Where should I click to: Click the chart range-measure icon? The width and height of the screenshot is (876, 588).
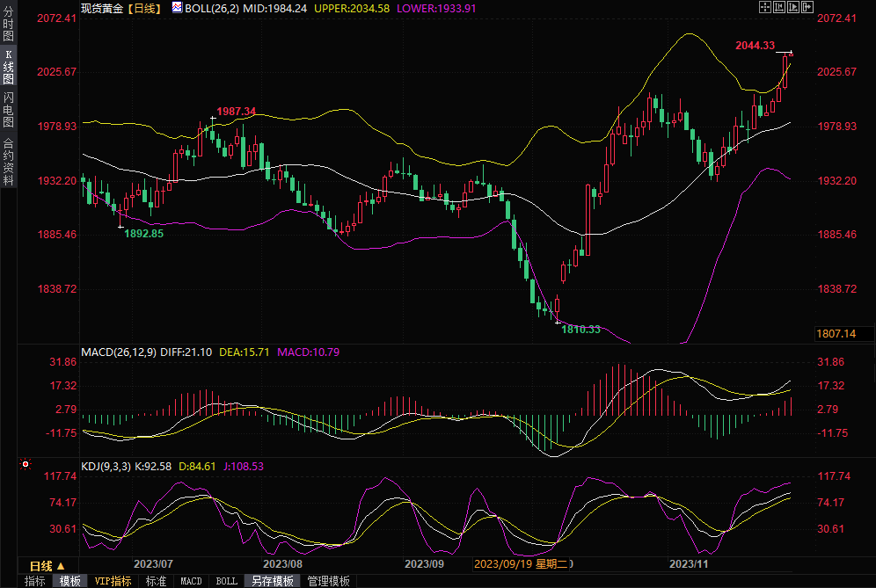pos(779,7)
